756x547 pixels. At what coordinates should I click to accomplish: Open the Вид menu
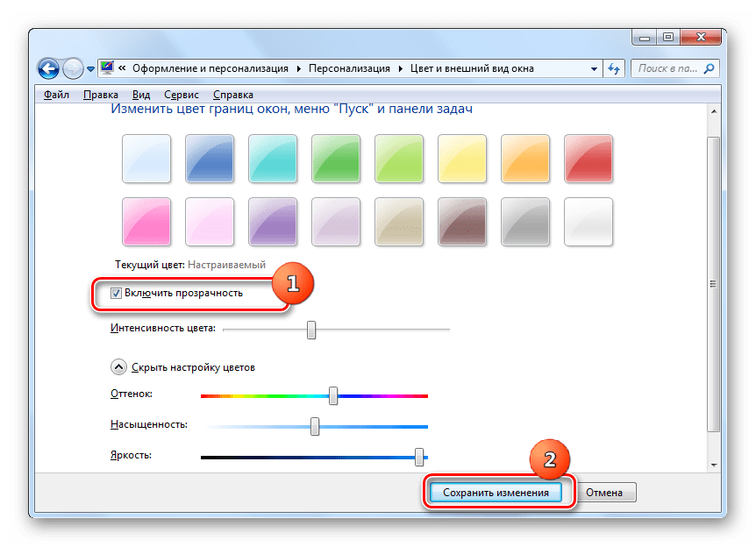141,95
